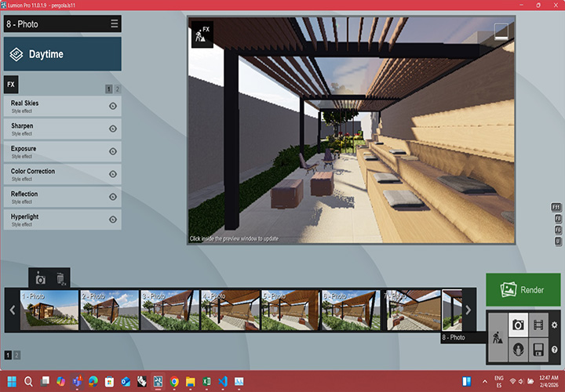
Task: Select the 3 - Photo thumbnail
Action: (x=170, y=310)
